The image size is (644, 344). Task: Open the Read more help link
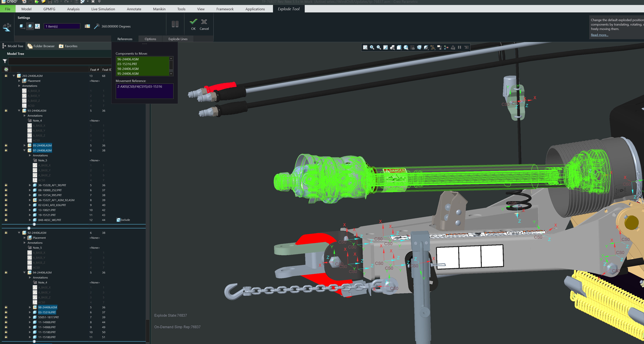pos(599,35)
